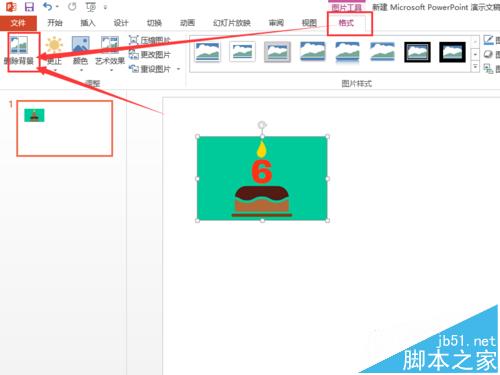Open the Corrections (更正) sun icon
Viewport: 500px width, 375px height.
[54, 45]
